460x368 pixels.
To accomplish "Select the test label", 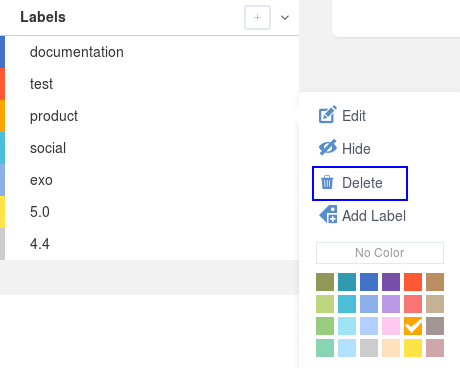I will (x=149, y=84).
